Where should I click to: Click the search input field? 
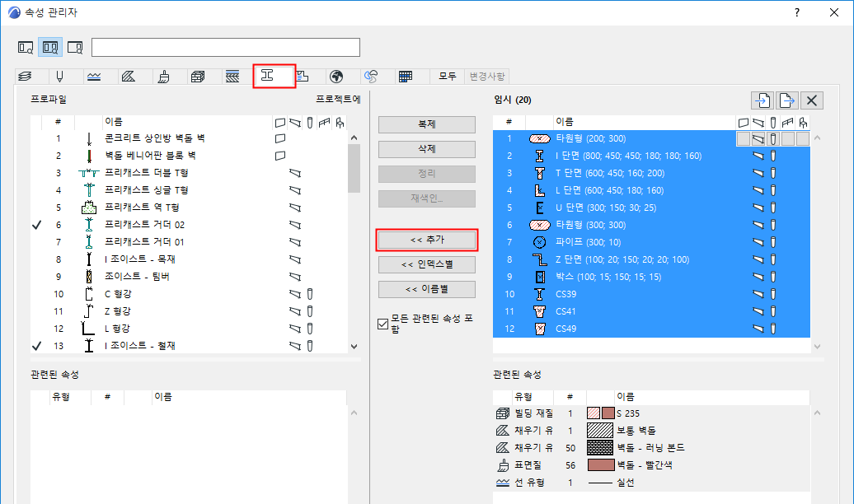click(x=226, y=47)
